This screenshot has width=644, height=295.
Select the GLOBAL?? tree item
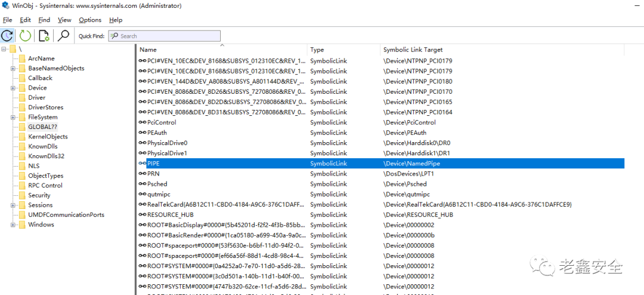(42, 127)
